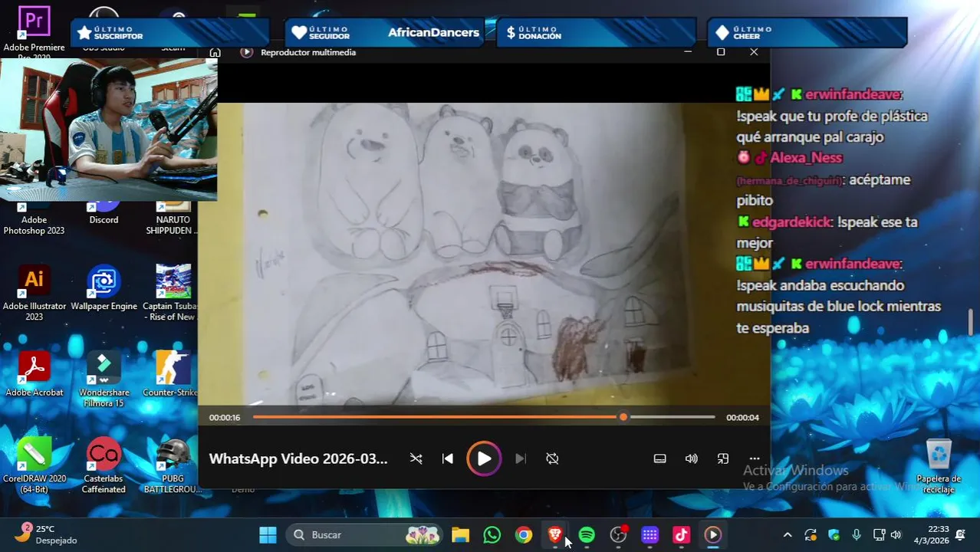Click remaining time 00:00:04
This screenshot has height=552, width=980.
[x=743, y=418]
